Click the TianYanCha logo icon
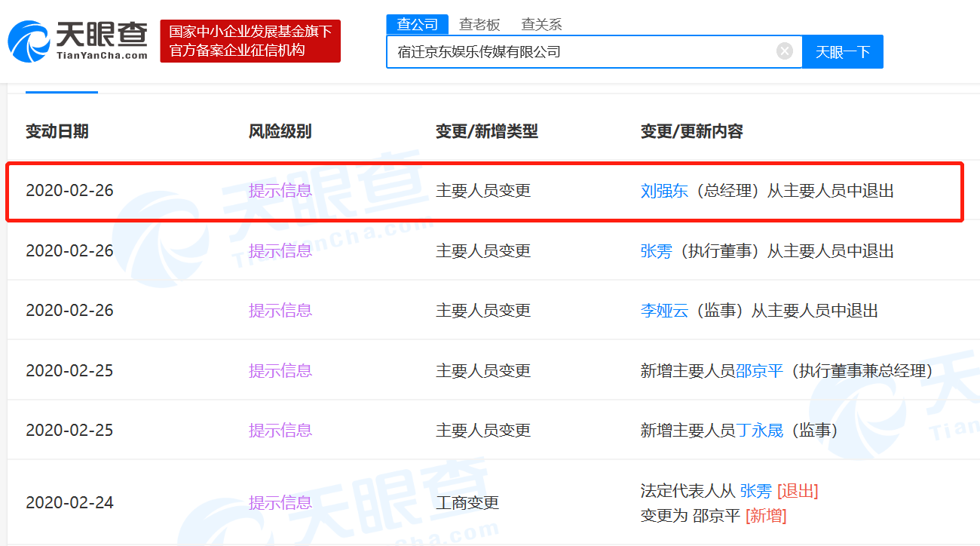 click(x=29, y=41)
